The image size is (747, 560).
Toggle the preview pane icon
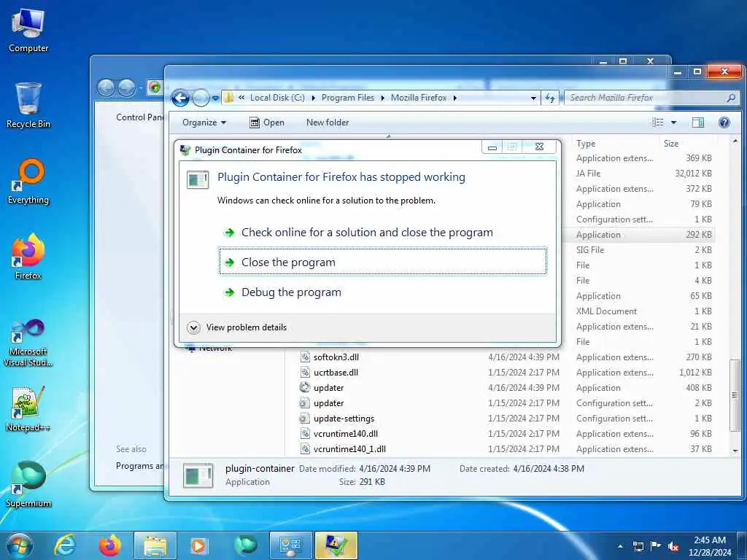pyautogui.click(x=698, y=122)
